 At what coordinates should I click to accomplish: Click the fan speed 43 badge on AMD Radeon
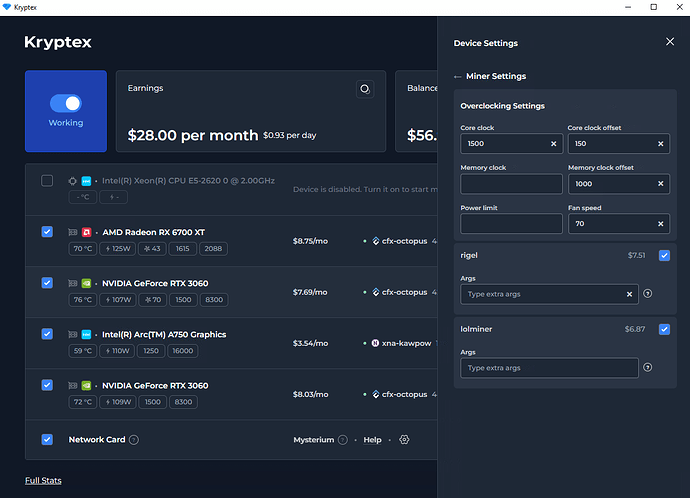pyautogui.click(x=152, y=249)
